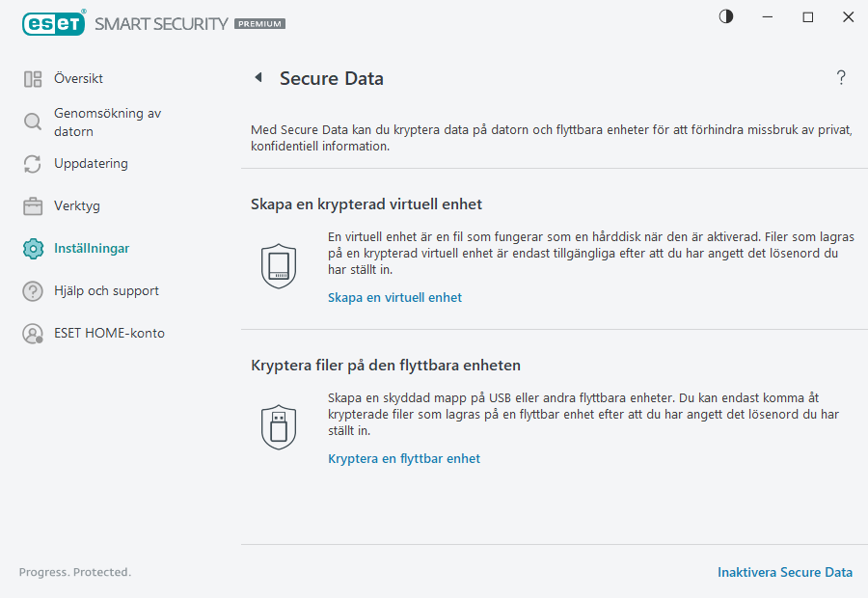Click the encrypted virtual drive shield icon
The image size is (868, 598).
[279, 266]
